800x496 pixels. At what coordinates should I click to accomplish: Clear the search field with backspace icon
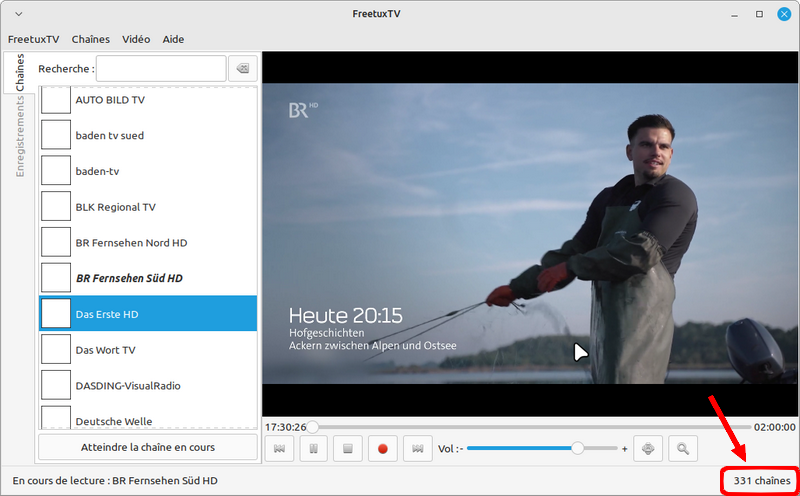tap(243, 68)
